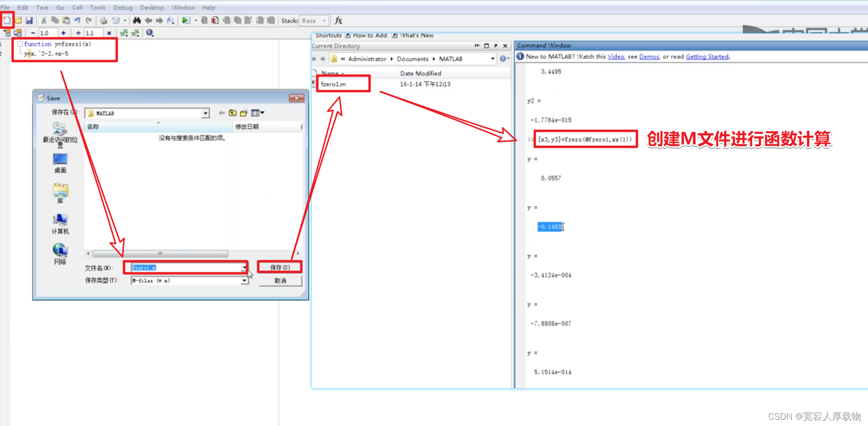Open the File menu
The width and height of the screenshot is (868, 426).
pyautogui.click(x=5, y=7)
